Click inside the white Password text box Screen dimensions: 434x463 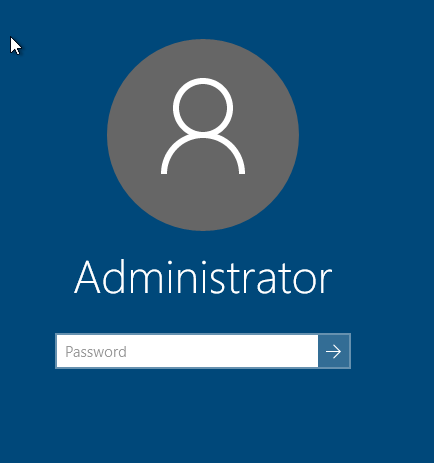(187, 351)
